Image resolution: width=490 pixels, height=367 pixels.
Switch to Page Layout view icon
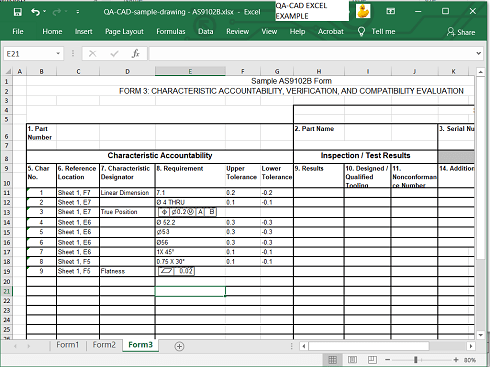click(352, 360)
